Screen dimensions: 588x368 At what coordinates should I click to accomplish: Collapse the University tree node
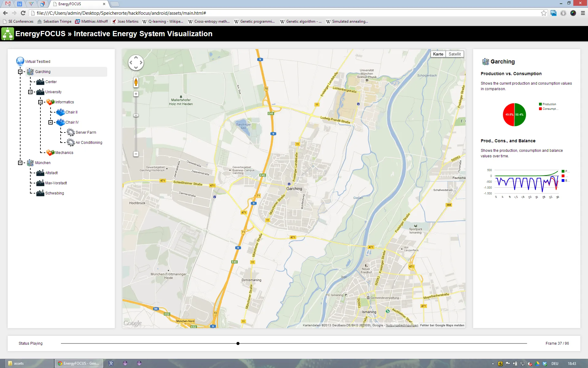click(x=30, y=92)
